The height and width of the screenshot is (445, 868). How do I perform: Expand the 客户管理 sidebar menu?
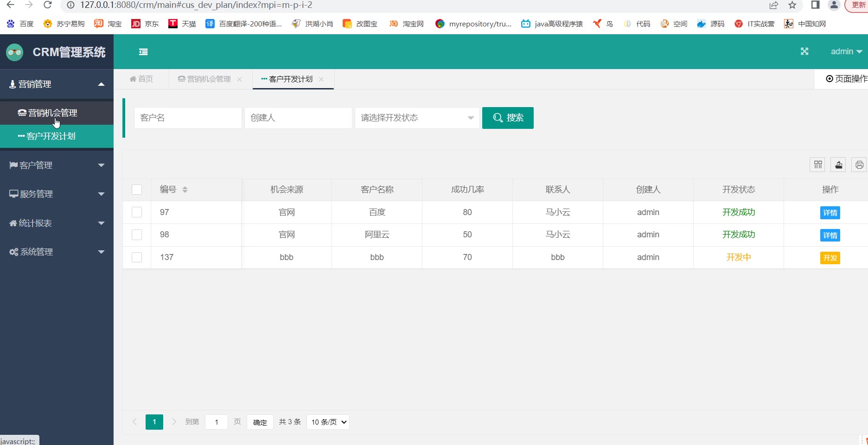[57, 165]
